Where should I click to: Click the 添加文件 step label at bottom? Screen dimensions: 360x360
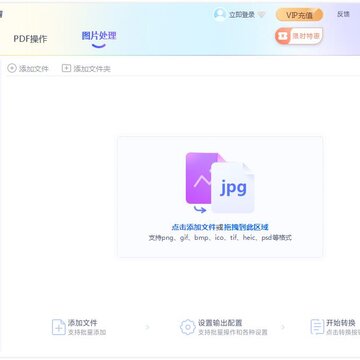point(83,323)
